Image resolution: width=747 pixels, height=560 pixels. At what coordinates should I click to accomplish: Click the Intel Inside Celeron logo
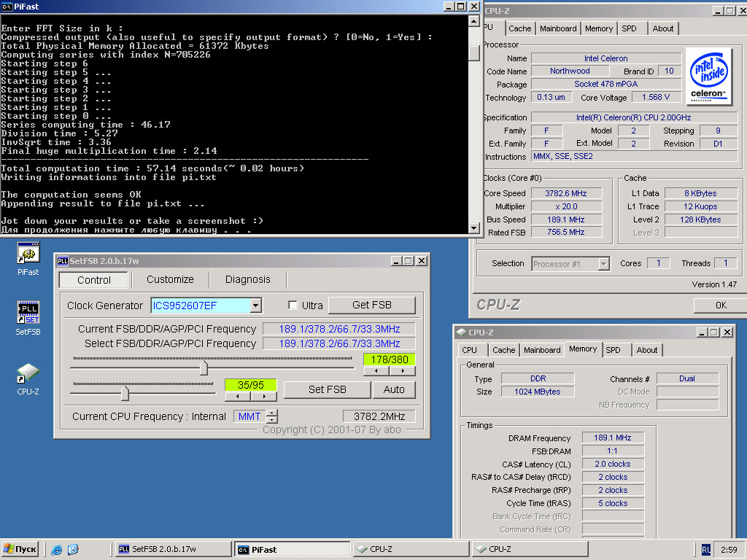click(x=709, y=76)
